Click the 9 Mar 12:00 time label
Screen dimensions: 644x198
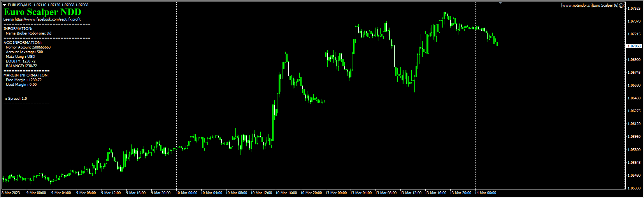pos(111,193)
